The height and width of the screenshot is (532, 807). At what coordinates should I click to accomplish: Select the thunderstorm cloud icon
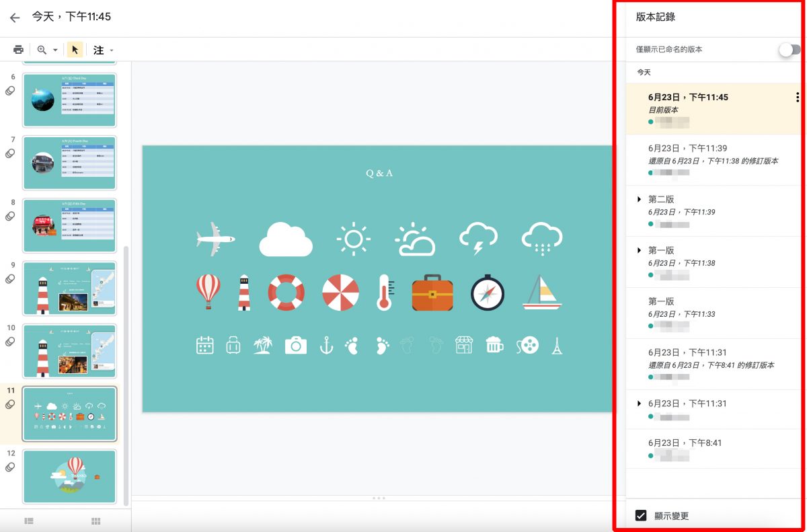(478, 239)
